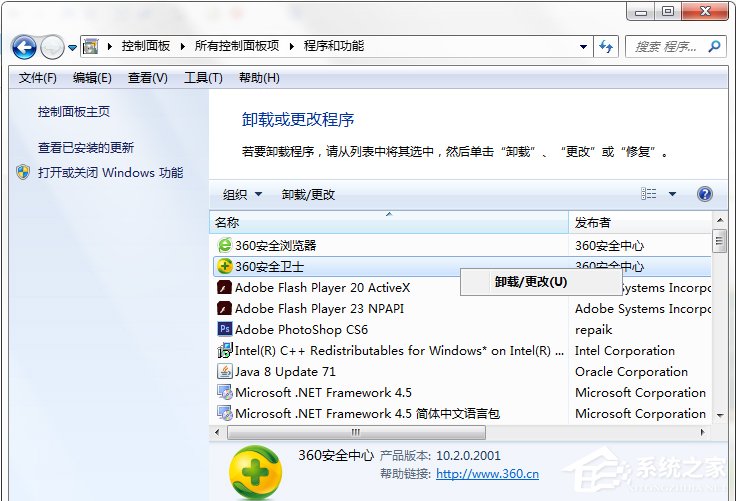Open the 工具(T) menu
Screen dimensions: 736x501
click(203, 77)
